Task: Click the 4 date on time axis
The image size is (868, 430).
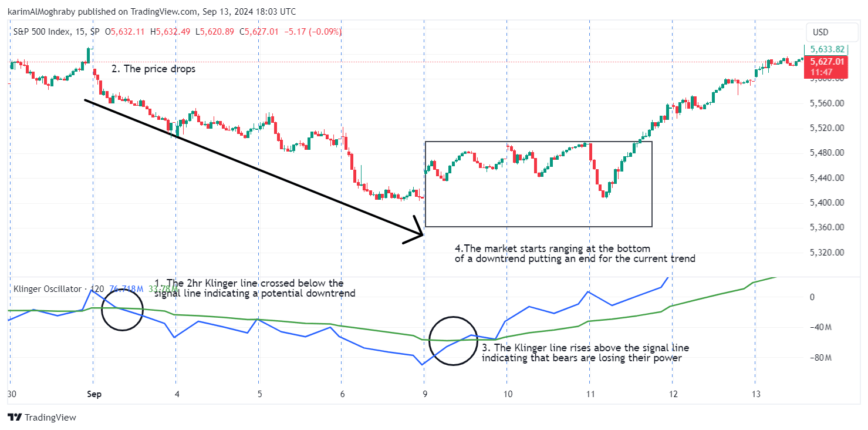Action: coord(176,394)
